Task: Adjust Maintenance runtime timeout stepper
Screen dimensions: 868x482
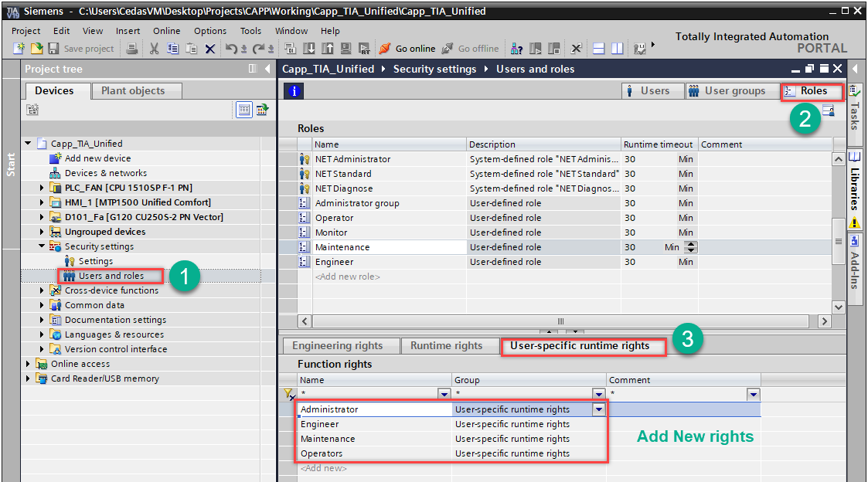Action: [691, 247]
